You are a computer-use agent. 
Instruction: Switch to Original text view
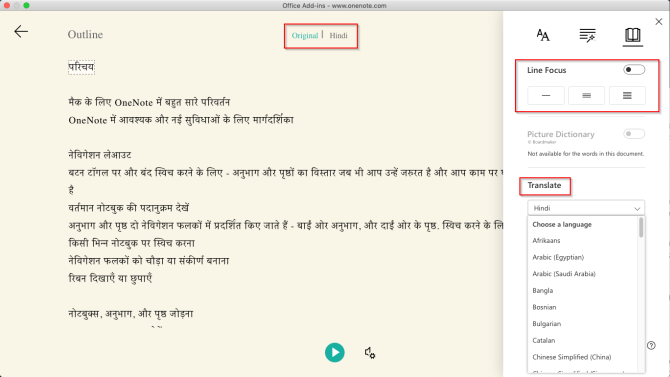point(305,35)
